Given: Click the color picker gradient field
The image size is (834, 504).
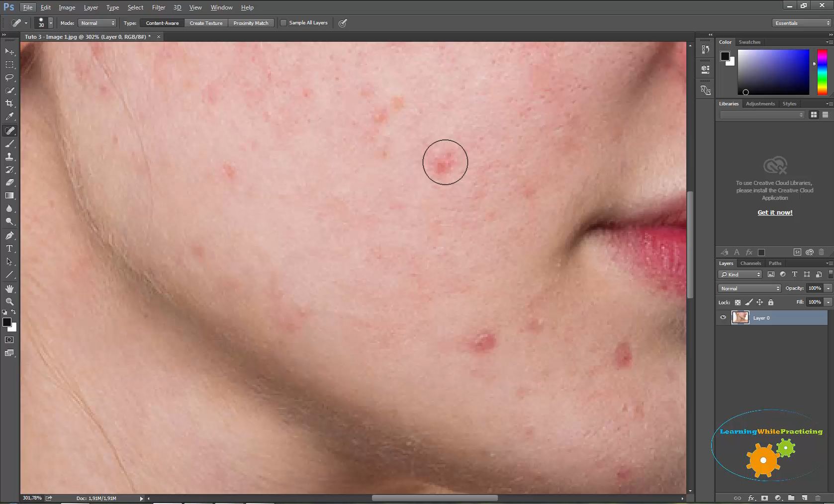Looking at the screenshot, I should click(x=773, y=72).
